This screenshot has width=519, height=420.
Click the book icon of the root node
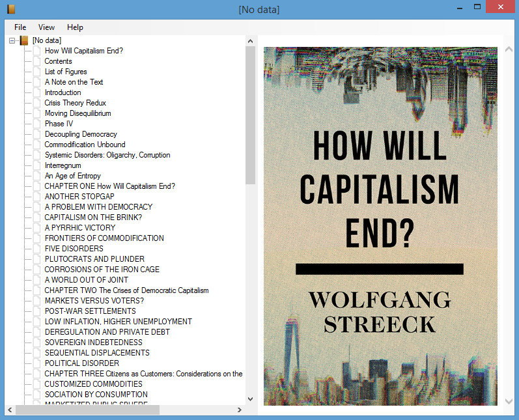pyautogui.click(x=24, y=40)
